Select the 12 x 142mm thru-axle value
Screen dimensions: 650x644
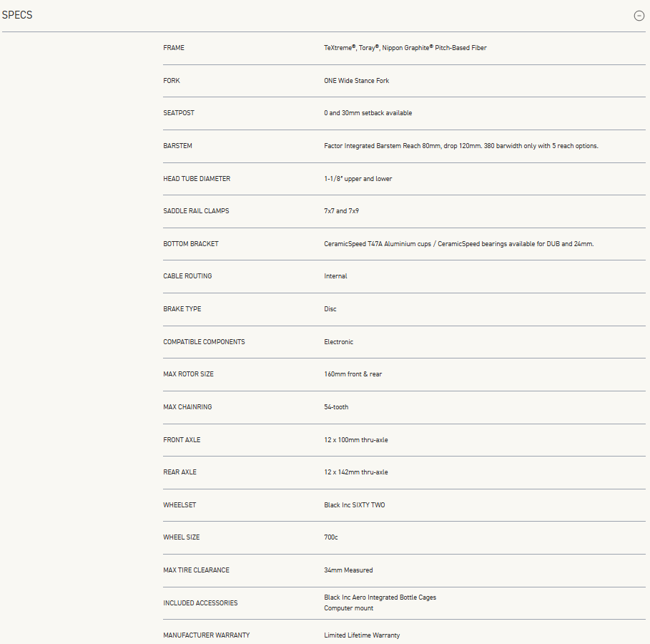point(355,472)
